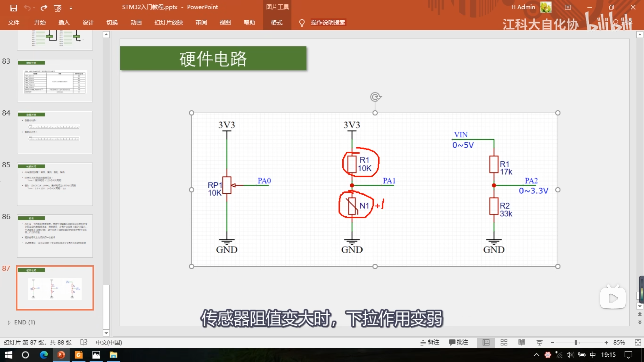Open PowerPoint from the Windows taskbar
Image resolution: width=644 pixels, height=362 pixels.
coord(61,355)
